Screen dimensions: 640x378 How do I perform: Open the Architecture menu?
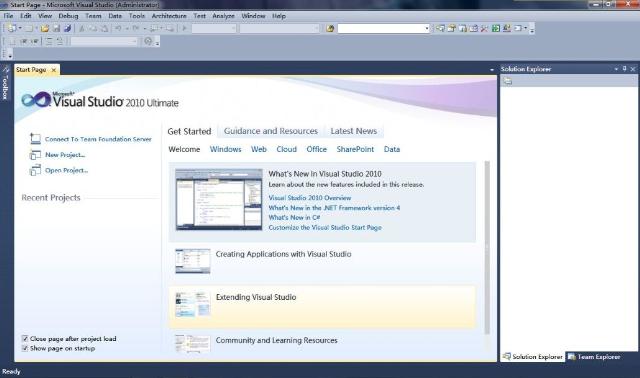click(169, 16)
